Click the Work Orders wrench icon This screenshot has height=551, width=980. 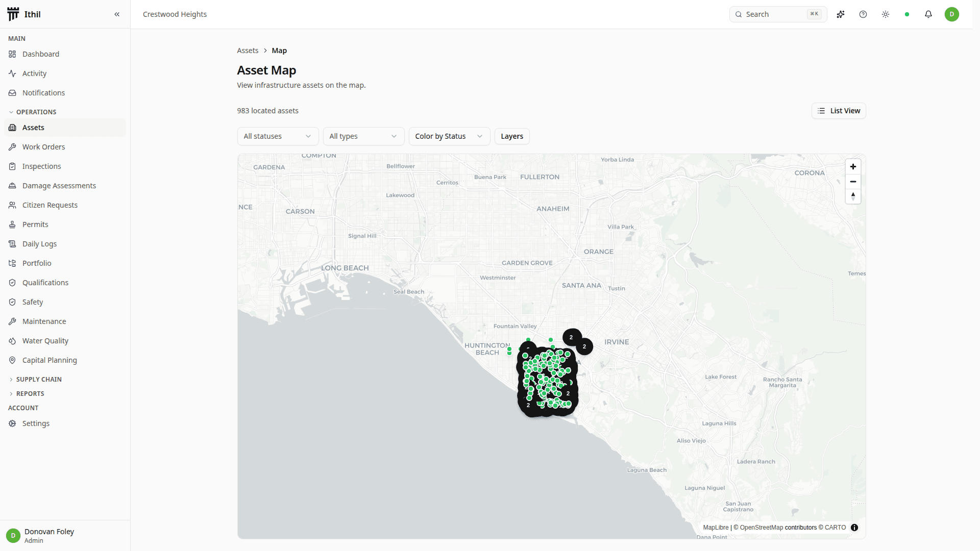(x=12, y=147)
